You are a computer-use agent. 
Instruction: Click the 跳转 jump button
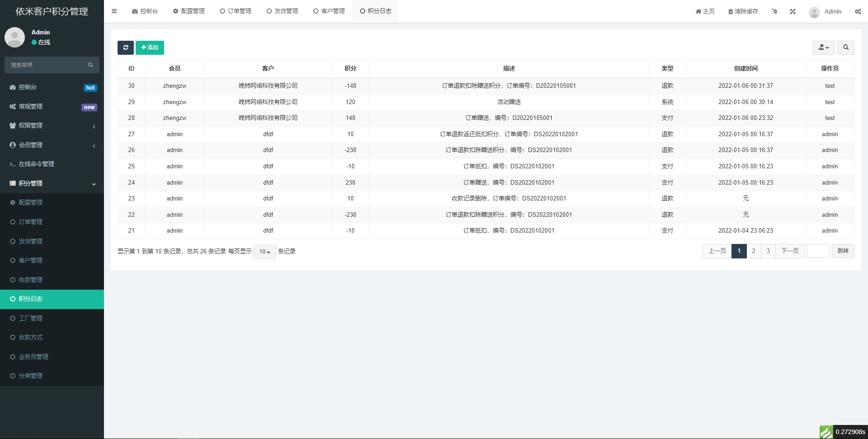(x=843, y=251)
